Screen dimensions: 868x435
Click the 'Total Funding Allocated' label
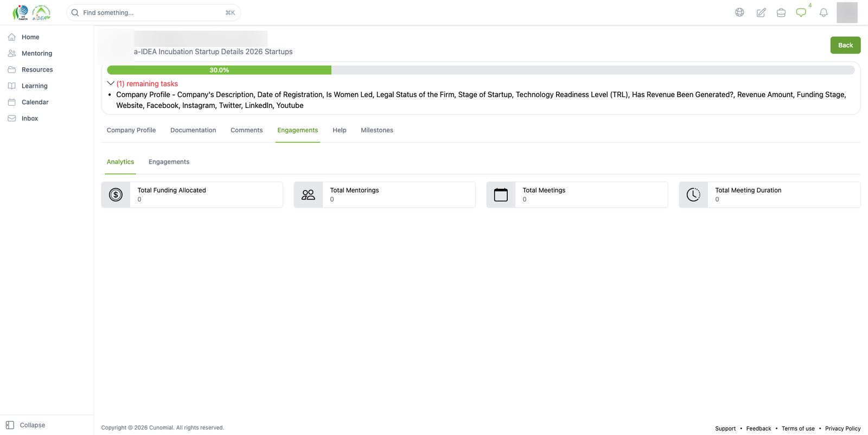171,190
